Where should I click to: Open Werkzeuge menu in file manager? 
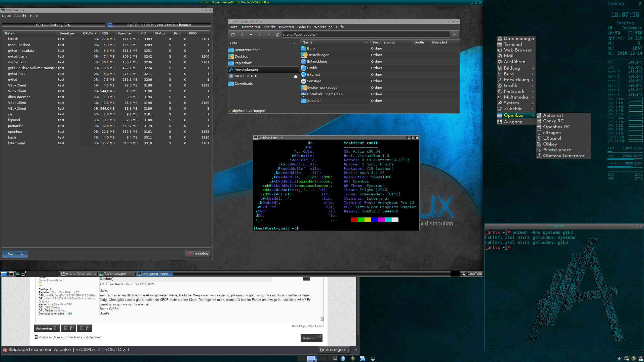[323, 27]
